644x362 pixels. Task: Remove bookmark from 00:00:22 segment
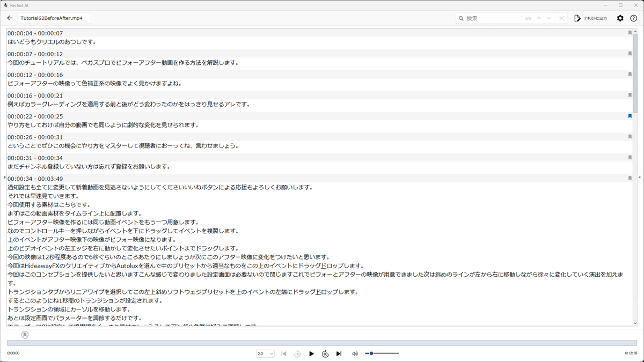[x=630, y=116]
